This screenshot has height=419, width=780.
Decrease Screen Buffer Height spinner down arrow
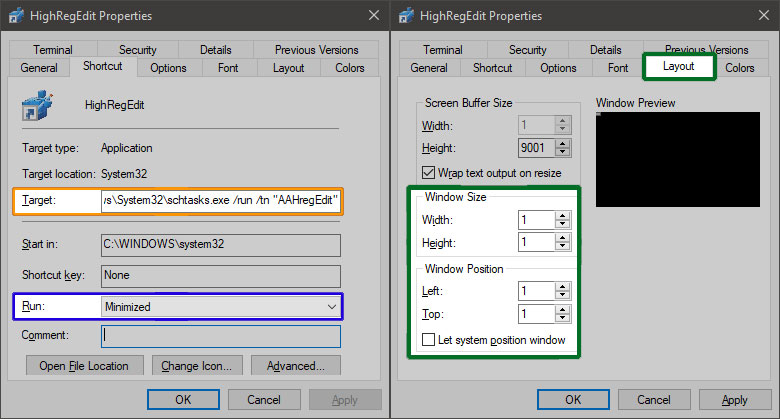563,152
